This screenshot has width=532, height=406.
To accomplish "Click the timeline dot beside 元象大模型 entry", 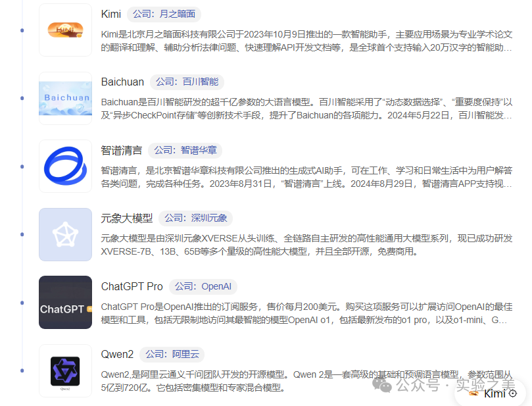I will pos(22,234).
